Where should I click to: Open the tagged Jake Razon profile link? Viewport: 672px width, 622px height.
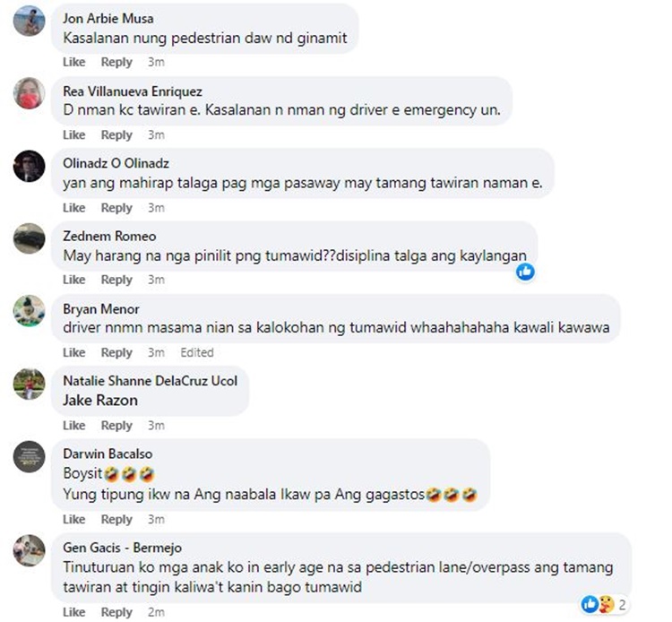pos(100,401)
